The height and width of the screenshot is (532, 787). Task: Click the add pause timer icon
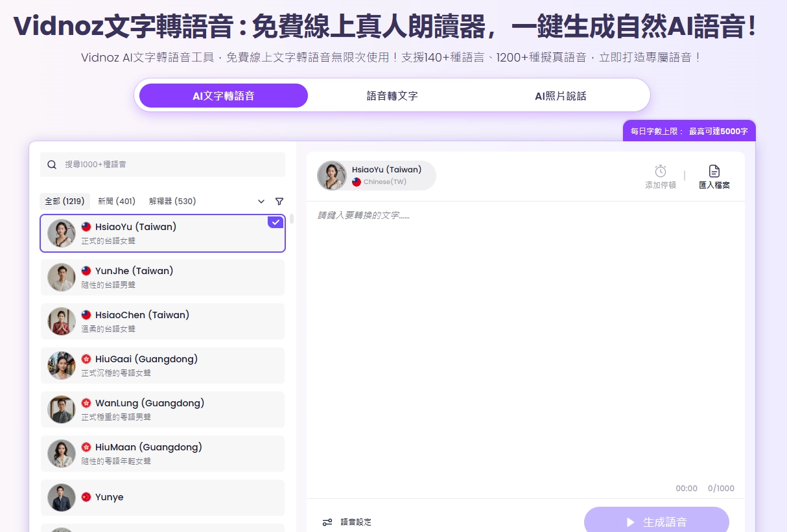coord(661,171)
